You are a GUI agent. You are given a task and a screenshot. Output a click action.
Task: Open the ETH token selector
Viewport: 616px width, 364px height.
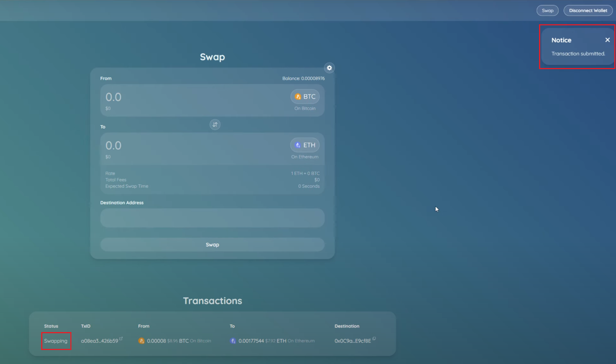tap(305, 145)
